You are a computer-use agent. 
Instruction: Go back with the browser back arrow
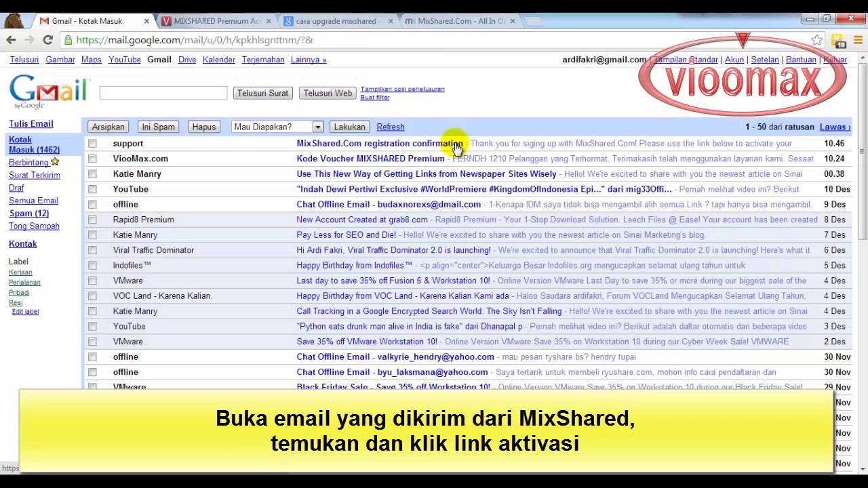pyautogui.click(x=11, y=40)
